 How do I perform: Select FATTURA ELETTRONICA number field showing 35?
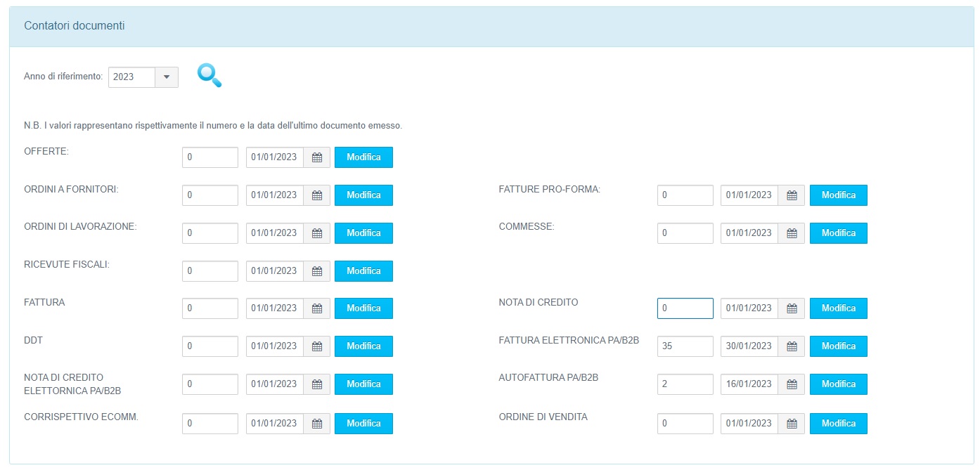pos(685,346)
